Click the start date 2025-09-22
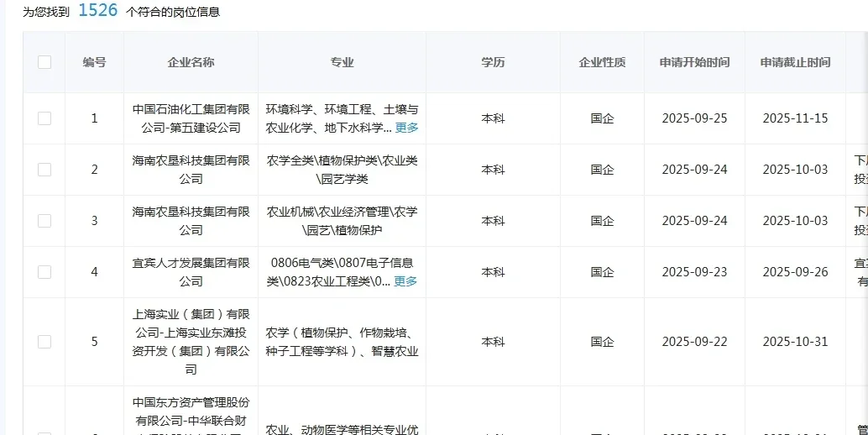 pyautogui.click(x=695, y=342)
